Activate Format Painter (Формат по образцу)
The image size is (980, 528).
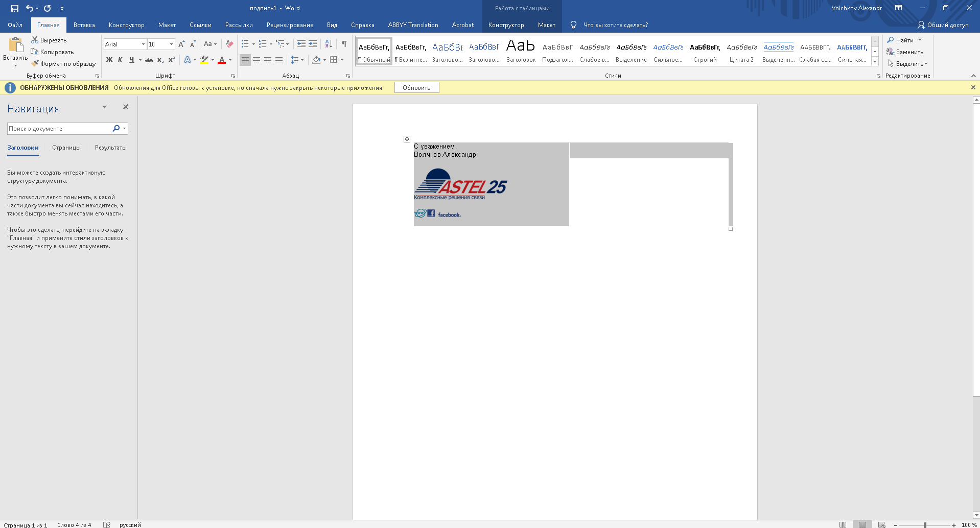(x=63, y=63)
